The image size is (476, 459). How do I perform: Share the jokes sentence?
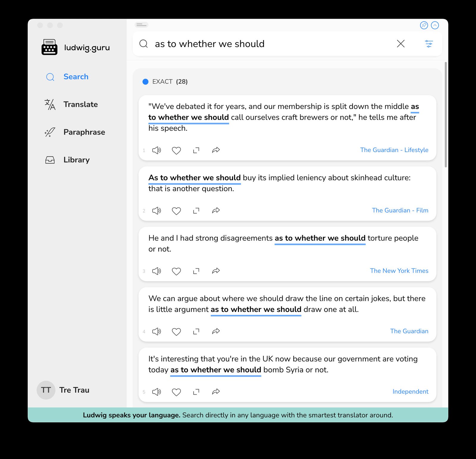(x=216, y=331)
